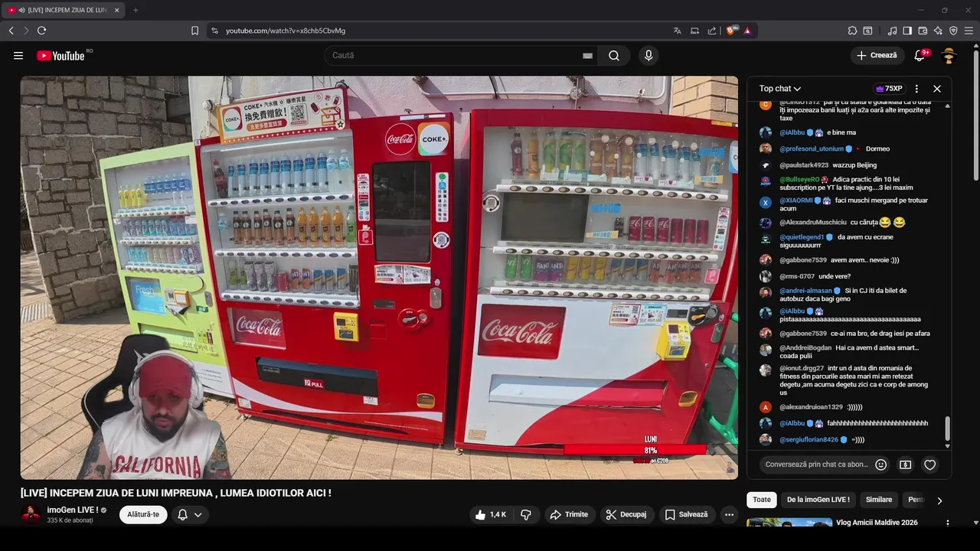
Task: Open Super Chat dollar button
Action: click(905, 465)
